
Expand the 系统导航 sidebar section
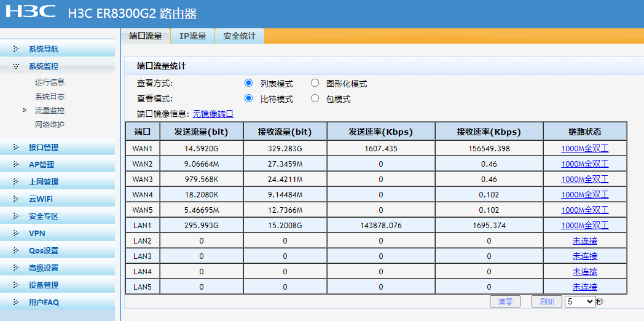[43, 49]
